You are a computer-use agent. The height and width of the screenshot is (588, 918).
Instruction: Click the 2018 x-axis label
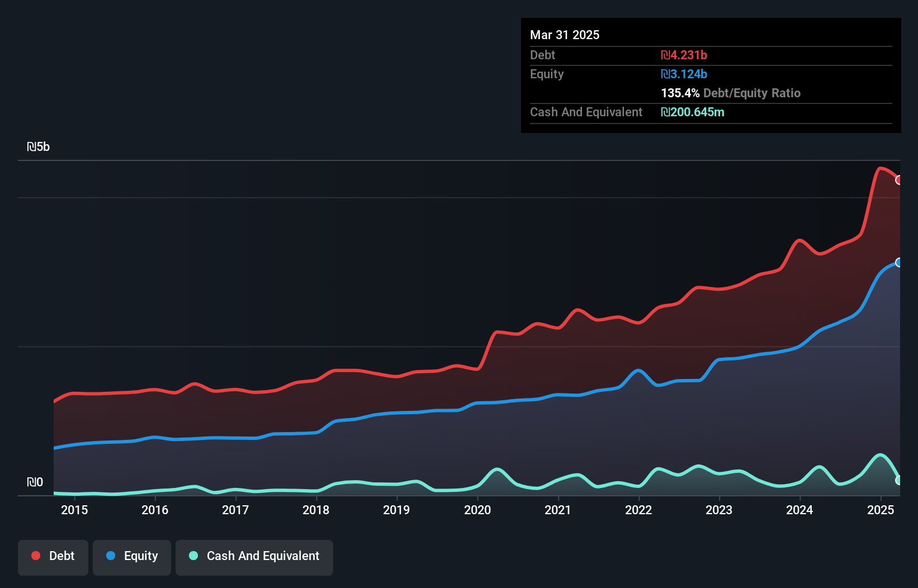click(x=316, y=510)
